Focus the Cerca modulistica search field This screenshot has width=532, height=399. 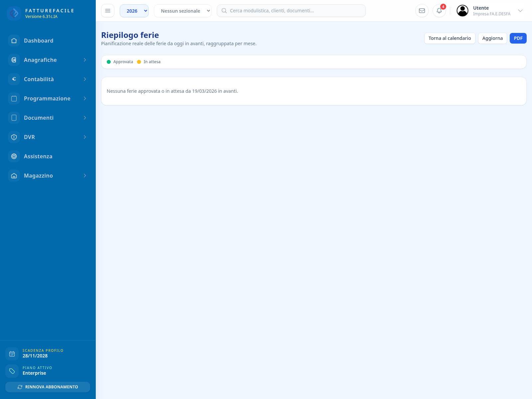tap(291, 11)
